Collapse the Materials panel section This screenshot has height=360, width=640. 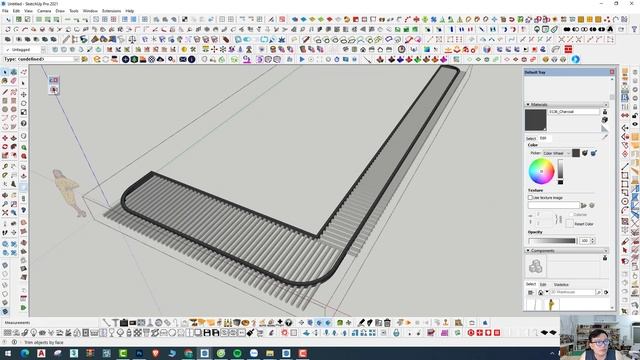528,105
